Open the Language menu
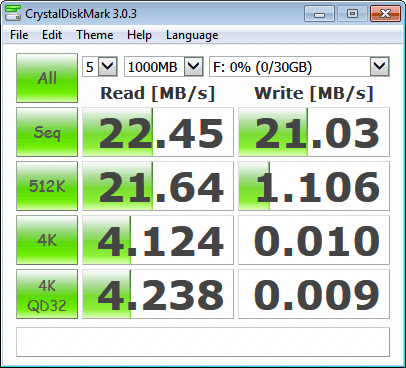Viewport: 406px width, 368px height. tap(192, 35)
